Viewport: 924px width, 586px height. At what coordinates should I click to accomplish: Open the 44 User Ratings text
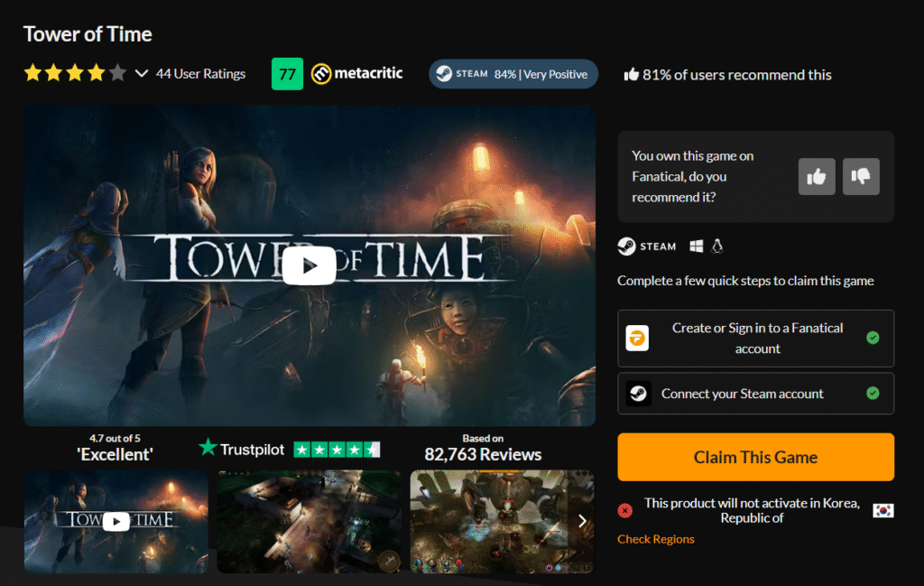tap(200, 74)
